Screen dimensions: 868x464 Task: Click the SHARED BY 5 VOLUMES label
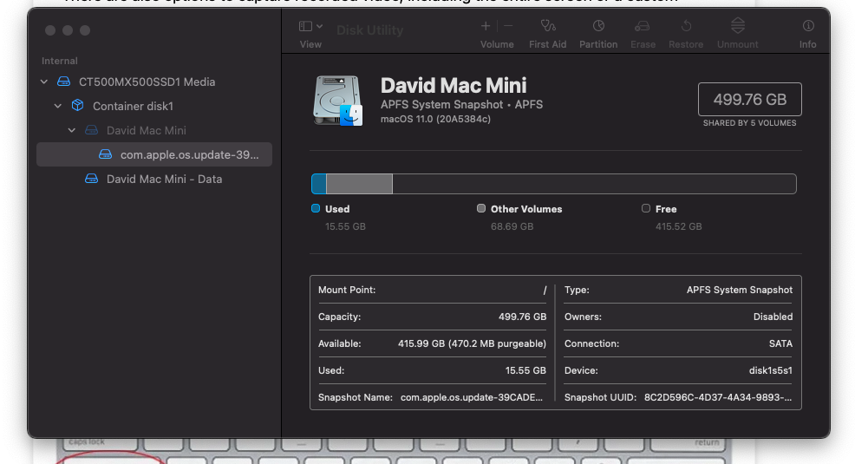point(749,123)
